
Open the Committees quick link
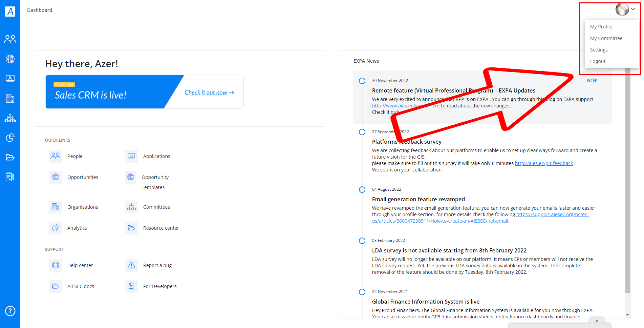156,207
